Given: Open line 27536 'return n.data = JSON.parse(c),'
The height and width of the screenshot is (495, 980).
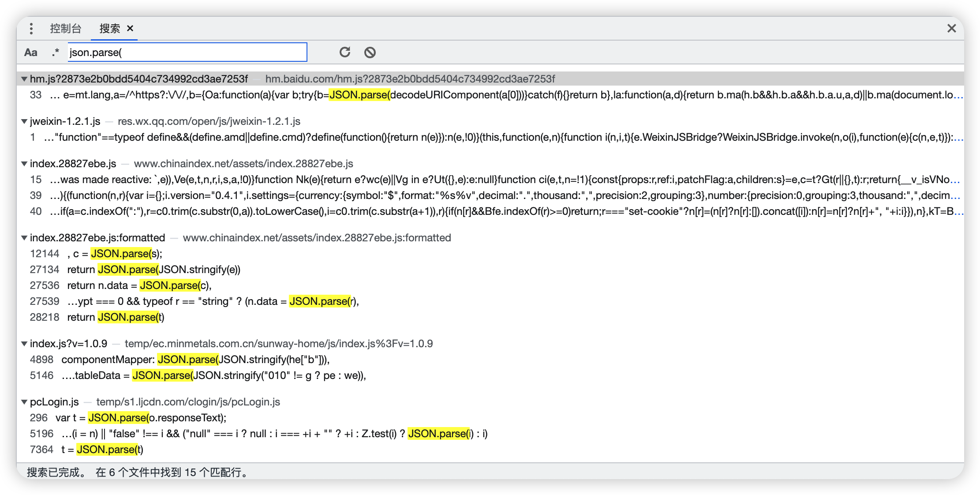Looking at the screenshot, I should (490, 285).
